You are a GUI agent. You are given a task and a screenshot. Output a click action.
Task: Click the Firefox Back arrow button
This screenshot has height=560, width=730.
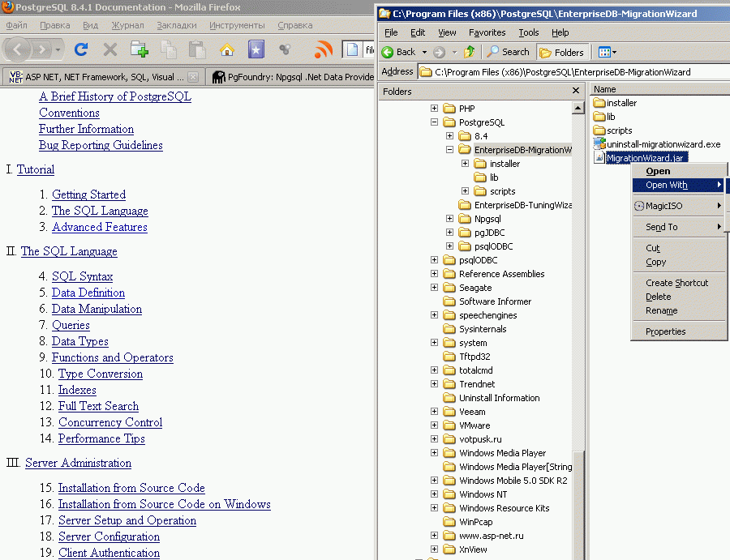coord(18,49)
